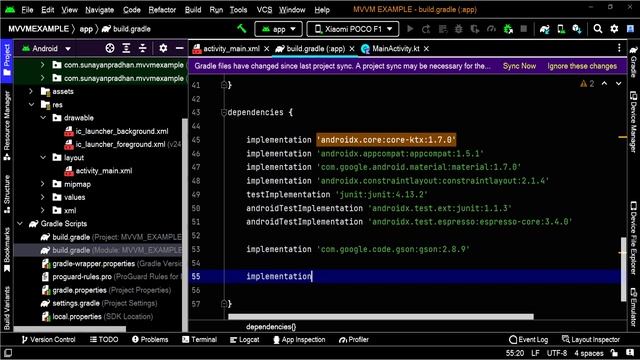Open the app run configuration dropdown
The width and height of the screenshot is (640, 360).
click(x=279, y=29)
